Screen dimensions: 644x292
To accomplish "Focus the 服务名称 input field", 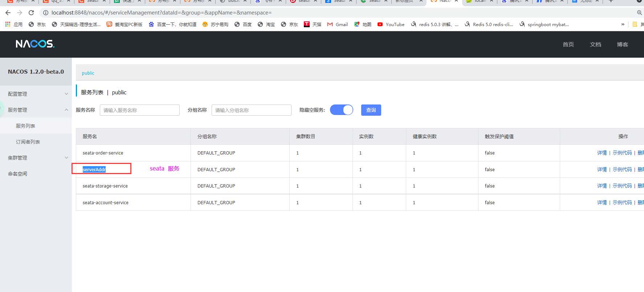I will (x=140, y=110).
